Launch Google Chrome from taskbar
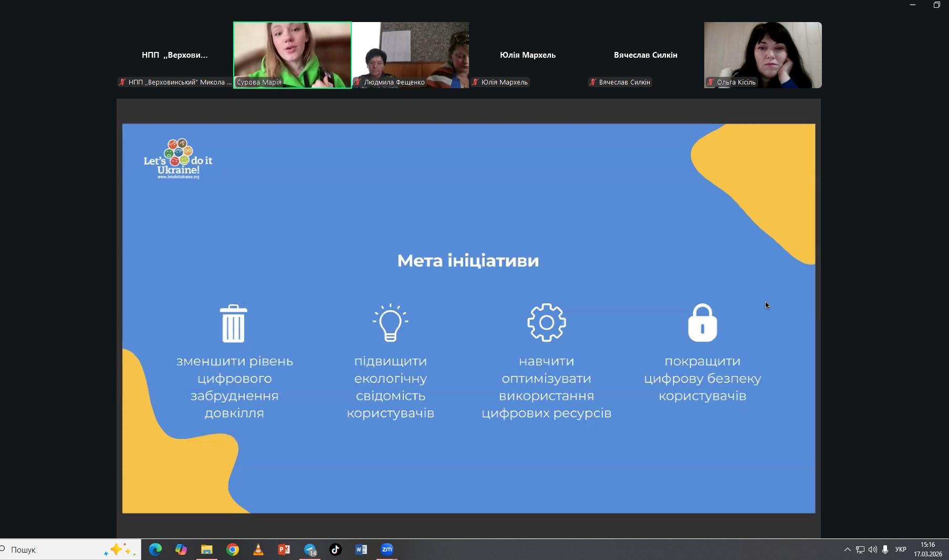Viewport: 949px width, 560px height. 233,550
